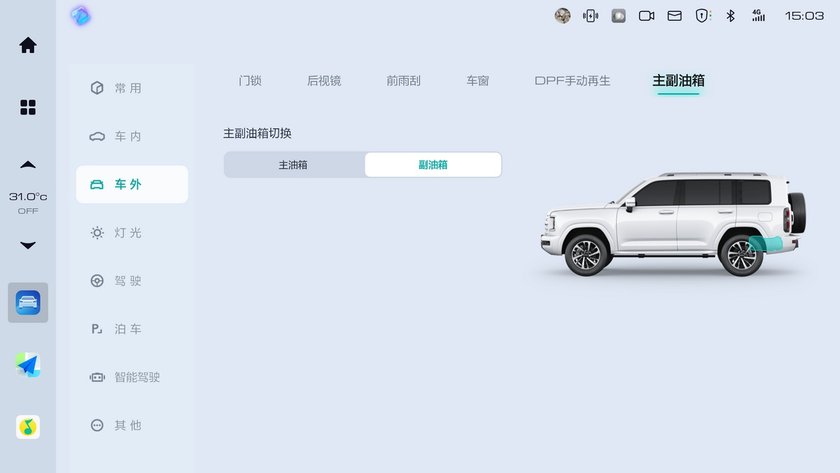Open the 门锁 door lock tab
This screenshot has height=473, width=840.
point(250,81)
